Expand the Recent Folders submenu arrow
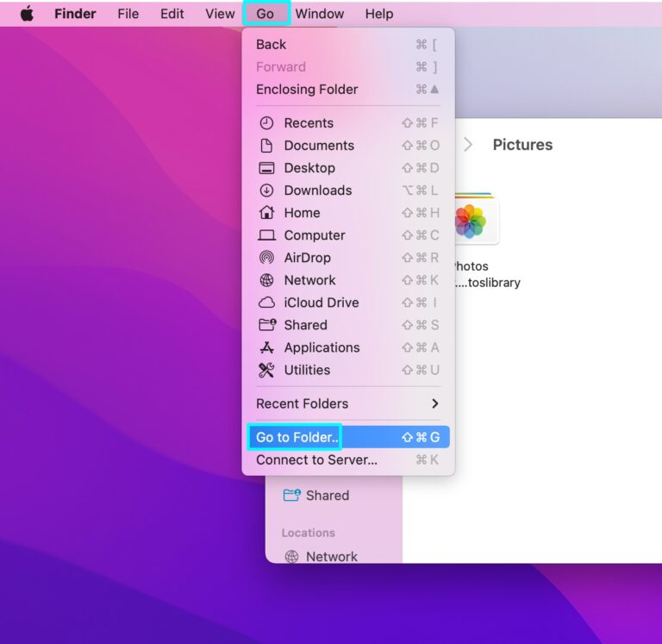The height and width of the screenshot is (644, 662). [x=435, y=403]
